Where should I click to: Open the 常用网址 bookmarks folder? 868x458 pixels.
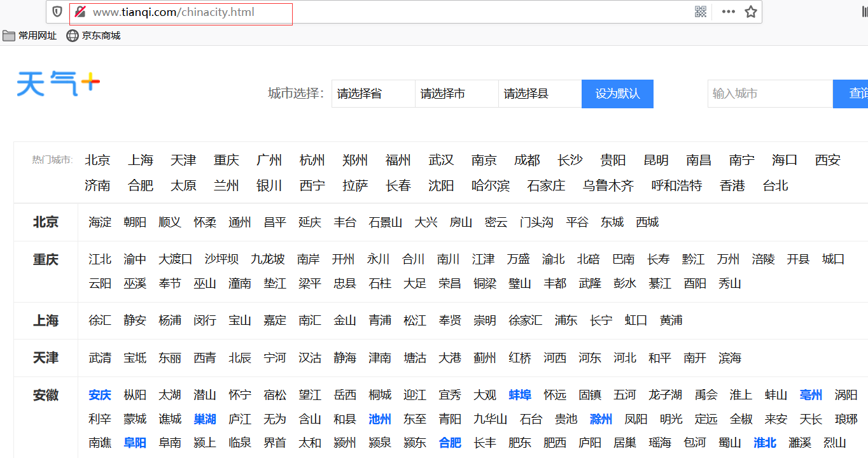[x=29, y=36]
